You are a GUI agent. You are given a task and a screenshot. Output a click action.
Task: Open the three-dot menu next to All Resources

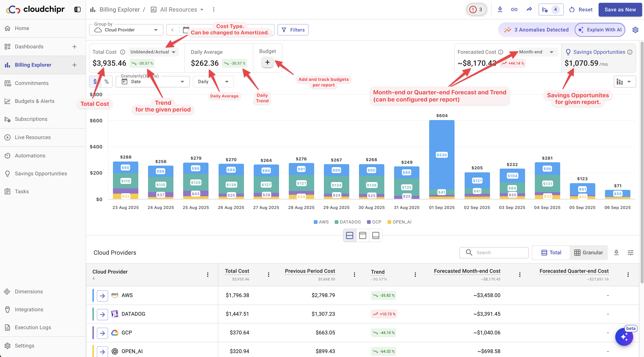pos(214,10)
